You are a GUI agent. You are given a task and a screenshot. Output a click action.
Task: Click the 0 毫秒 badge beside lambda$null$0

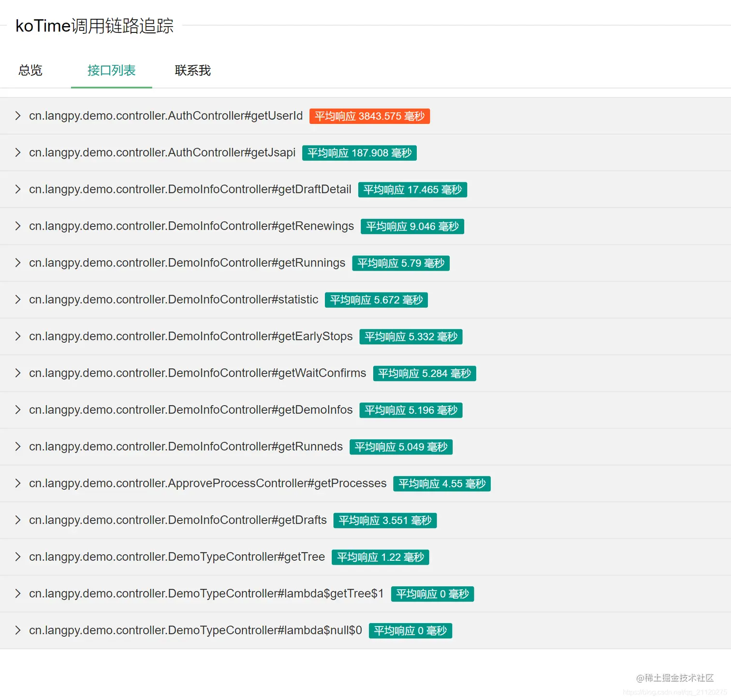410,630
